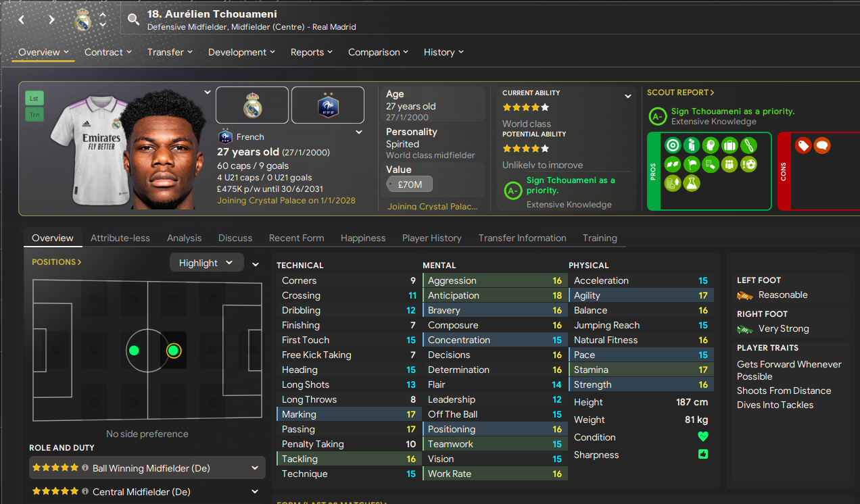
Task: Click the target icon in the Pros box
Action: pos(673,145)
